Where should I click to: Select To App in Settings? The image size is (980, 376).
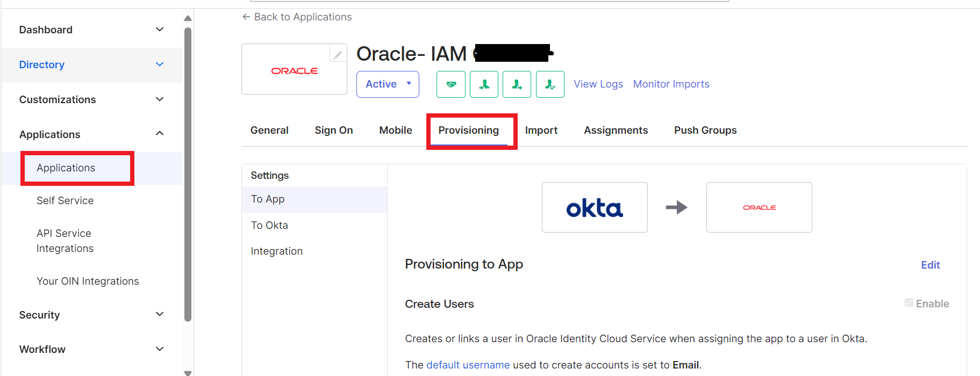[314, 199]
